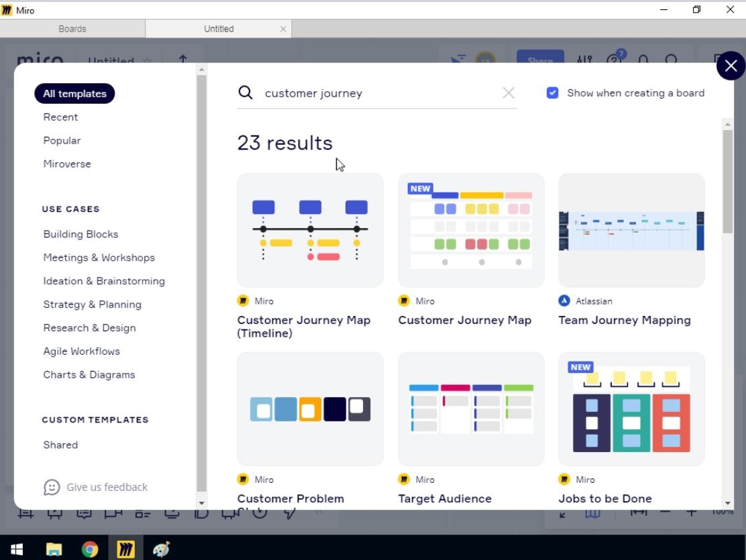Screen dimensions: 746x560
Task: Click the Jobs to be Done title
Action: tap(605, 498)
